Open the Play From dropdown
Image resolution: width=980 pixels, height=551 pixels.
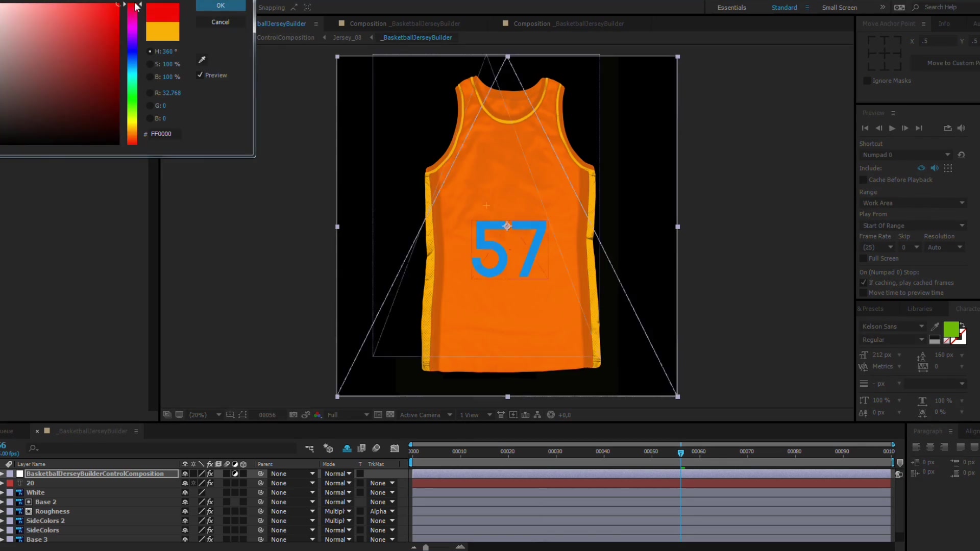pyautogui.click(x=913, y=226)
